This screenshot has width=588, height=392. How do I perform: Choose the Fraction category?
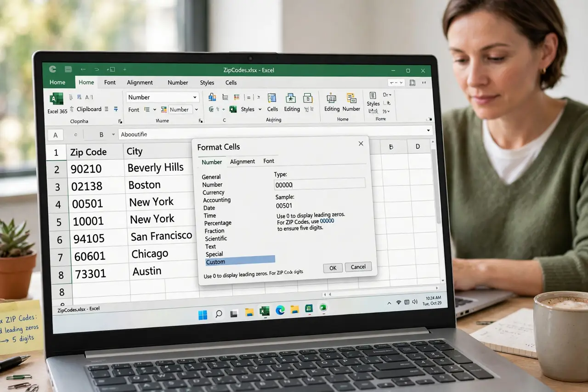215,231
